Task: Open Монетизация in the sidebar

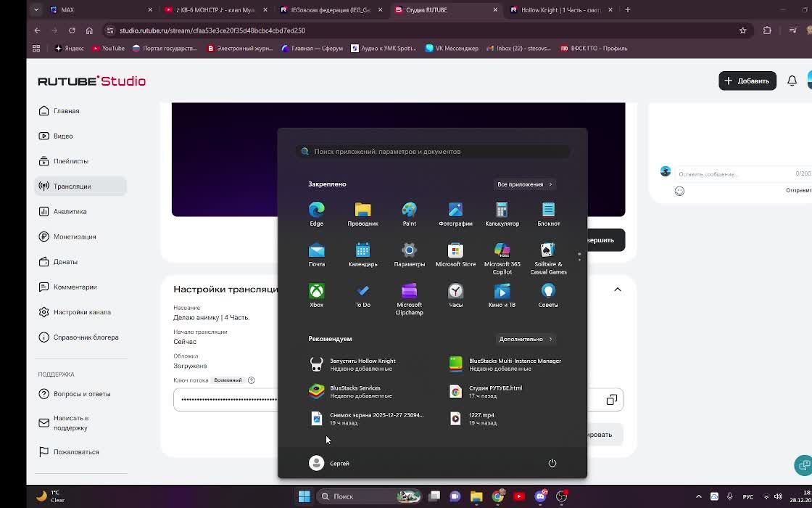Action: [80, 237]
